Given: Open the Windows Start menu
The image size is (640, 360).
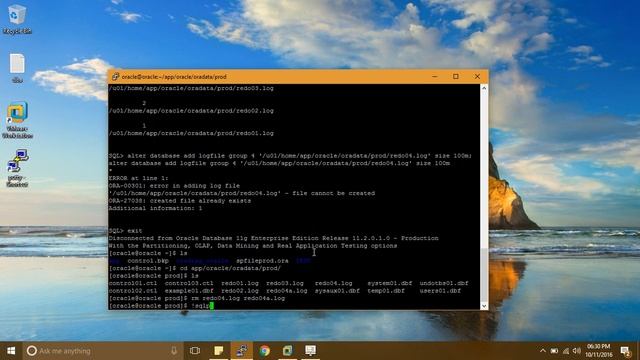Looking at the screenshot, I should 11,351.
